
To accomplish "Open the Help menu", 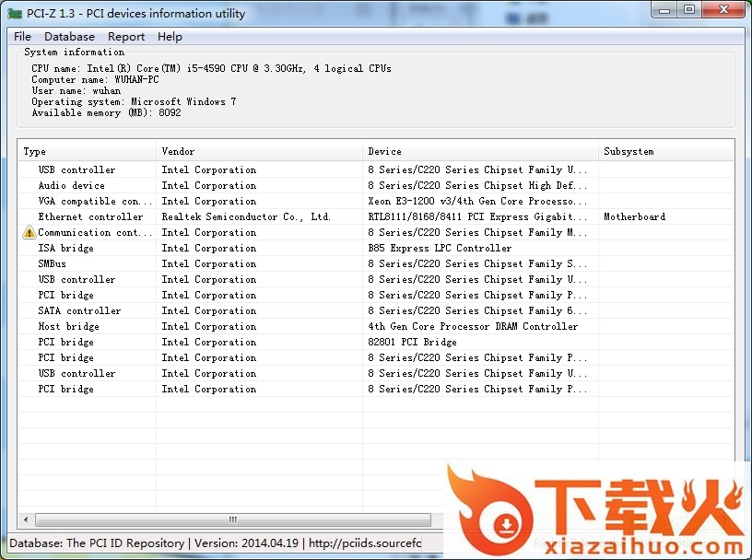I will tap(170, 37).
